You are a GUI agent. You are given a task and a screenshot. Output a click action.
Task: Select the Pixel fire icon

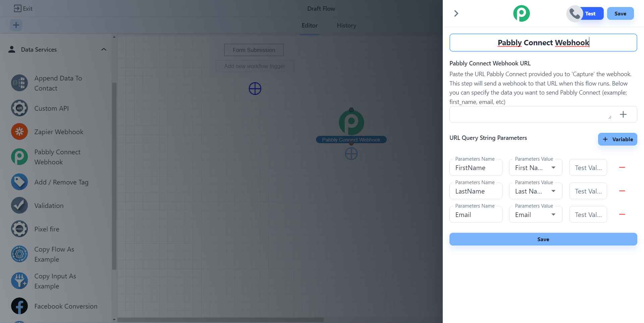tap(19, 229)
